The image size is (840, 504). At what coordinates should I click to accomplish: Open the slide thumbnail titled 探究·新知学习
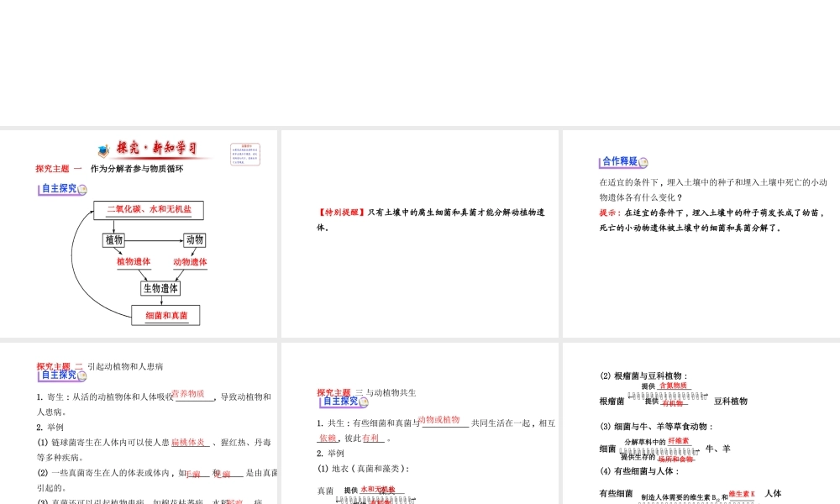tap(139, 234)
